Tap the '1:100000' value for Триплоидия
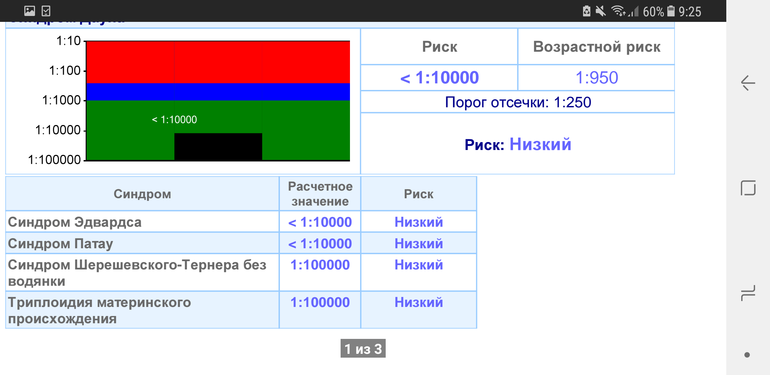 [320, 302]
